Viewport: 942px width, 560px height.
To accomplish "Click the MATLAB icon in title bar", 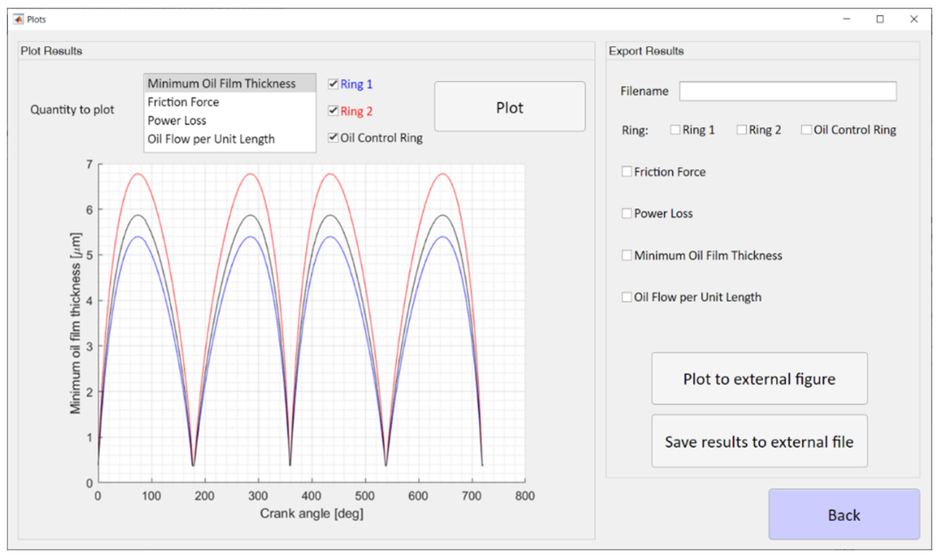I will coord(18,19).
